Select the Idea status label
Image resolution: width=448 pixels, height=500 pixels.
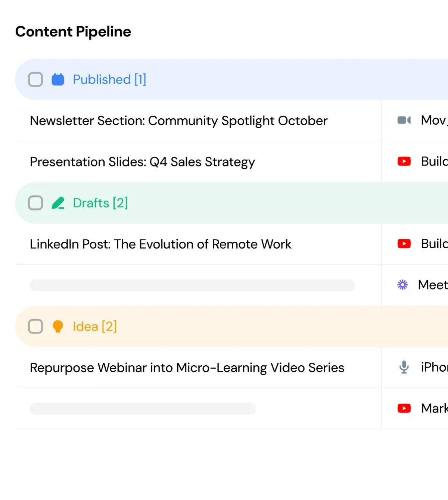click(95, 326)
